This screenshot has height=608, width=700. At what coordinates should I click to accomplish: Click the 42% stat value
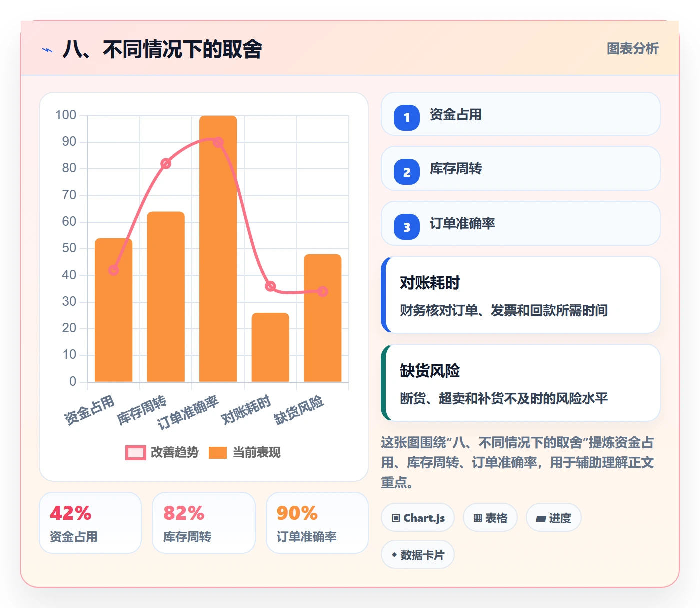pyautogui.click(x=71, y=513)
